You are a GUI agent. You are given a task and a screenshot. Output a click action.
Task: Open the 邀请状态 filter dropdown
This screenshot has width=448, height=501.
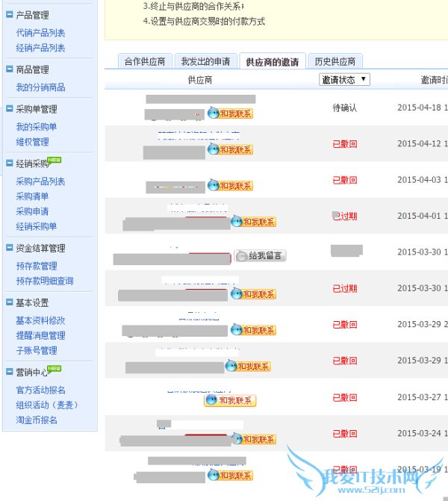tap(344, 80)
